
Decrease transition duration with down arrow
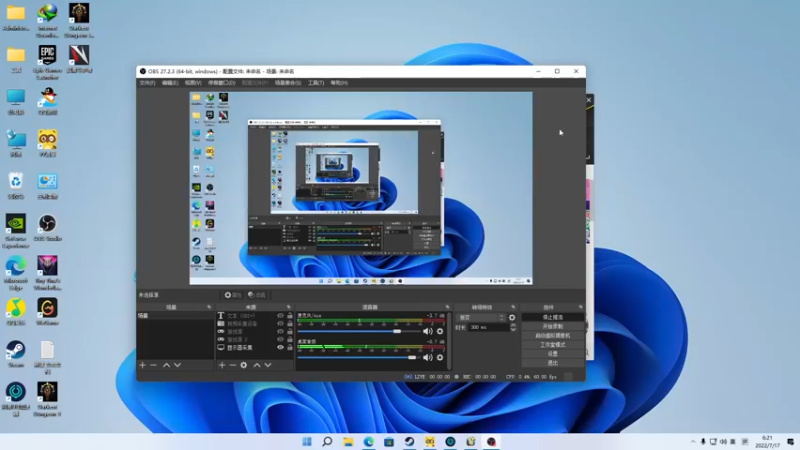[513, 330]
